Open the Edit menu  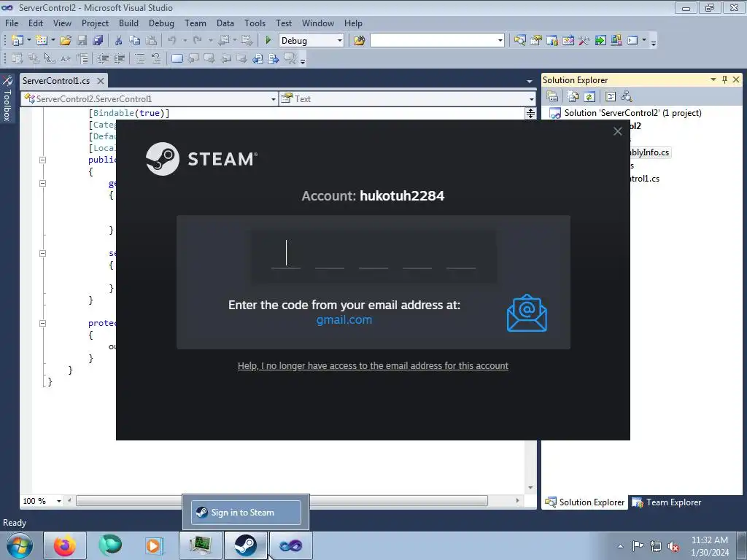(36, 23)
